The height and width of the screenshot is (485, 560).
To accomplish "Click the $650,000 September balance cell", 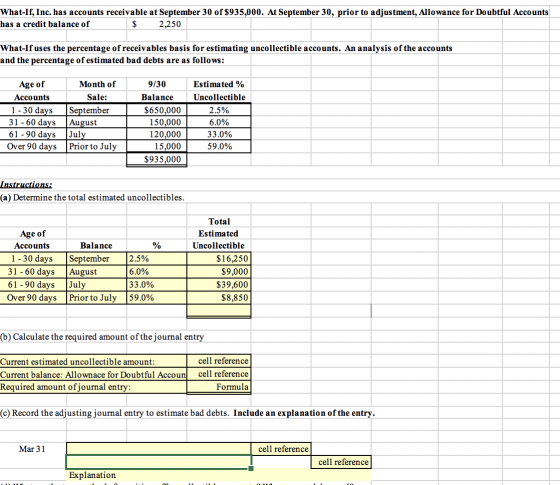I will coord(156,110).
